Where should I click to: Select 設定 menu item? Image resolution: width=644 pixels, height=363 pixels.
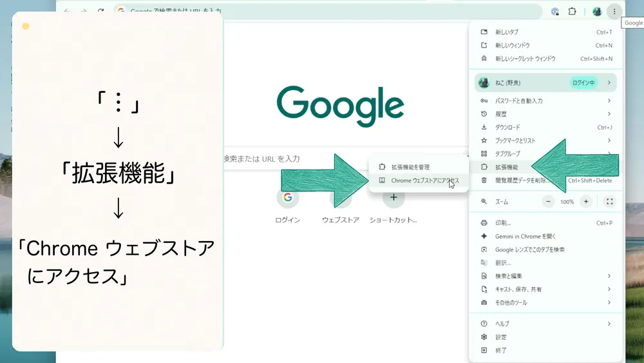pos(545,337)
